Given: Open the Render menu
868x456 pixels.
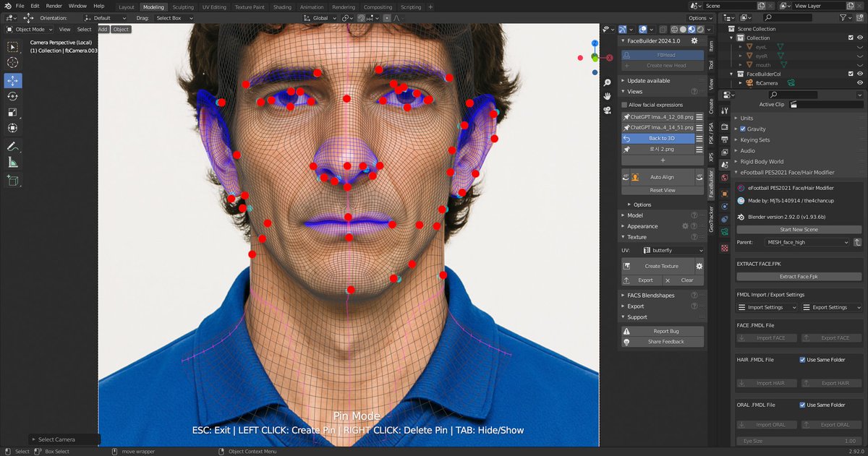Looking at the screenshot, I should (54, 6).
